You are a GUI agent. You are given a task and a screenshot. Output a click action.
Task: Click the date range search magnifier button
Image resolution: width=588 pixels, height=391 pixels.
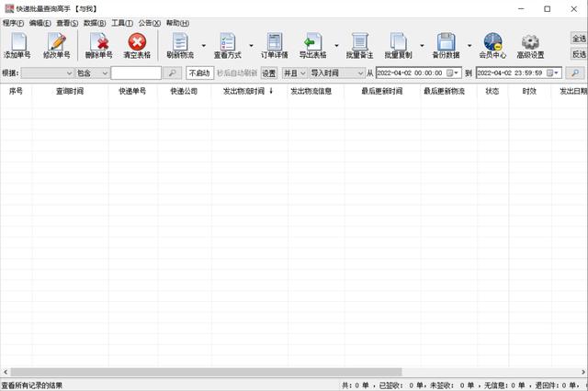[574, 73]
